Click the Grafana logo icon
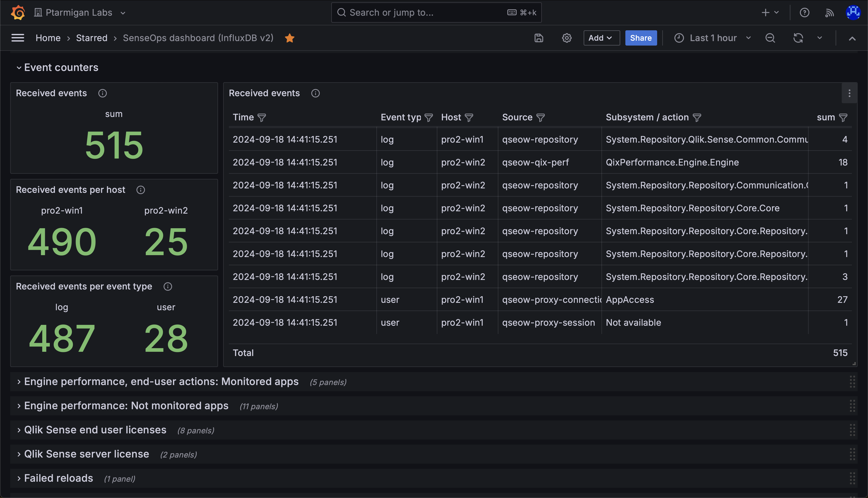The image size is (868, 498). [18, 13]
